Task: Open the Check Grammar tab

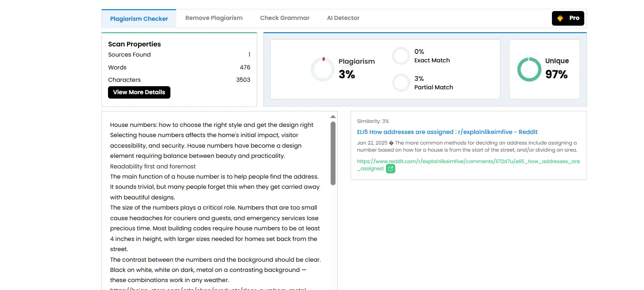Action: (x=285, y=18)
